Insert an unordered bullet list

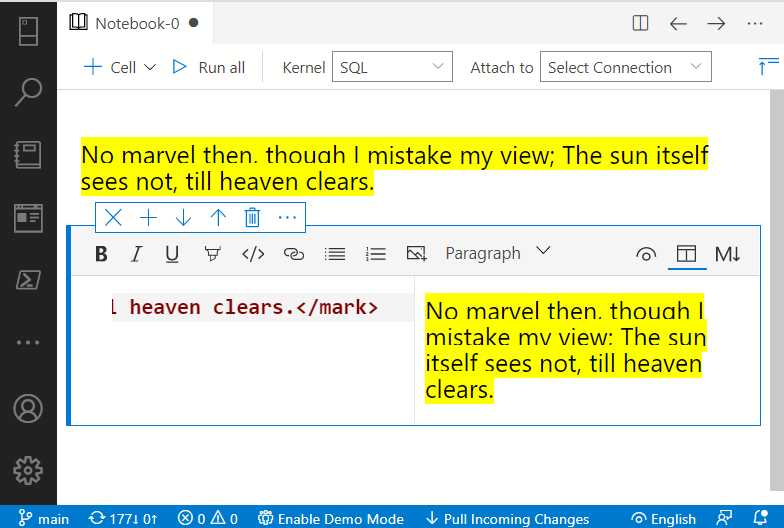(334, 254)
